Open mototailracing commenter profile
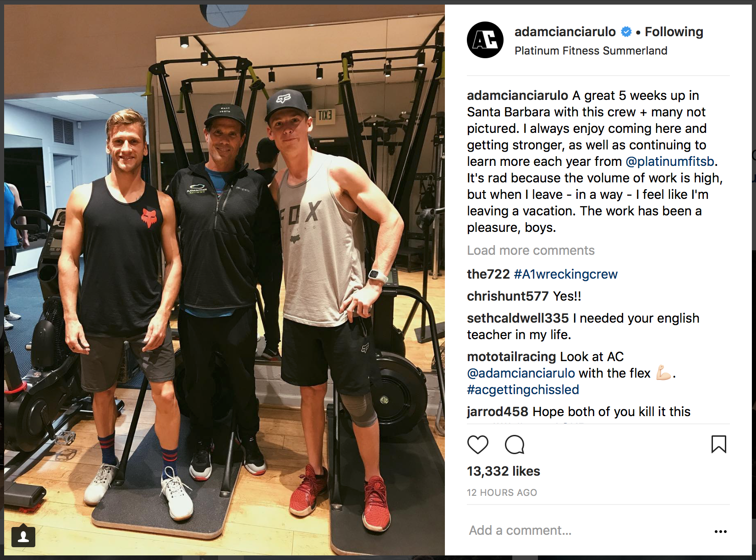The height and width of the screenshot is (560, 756). pyautogui.click(x=511, y=357)
